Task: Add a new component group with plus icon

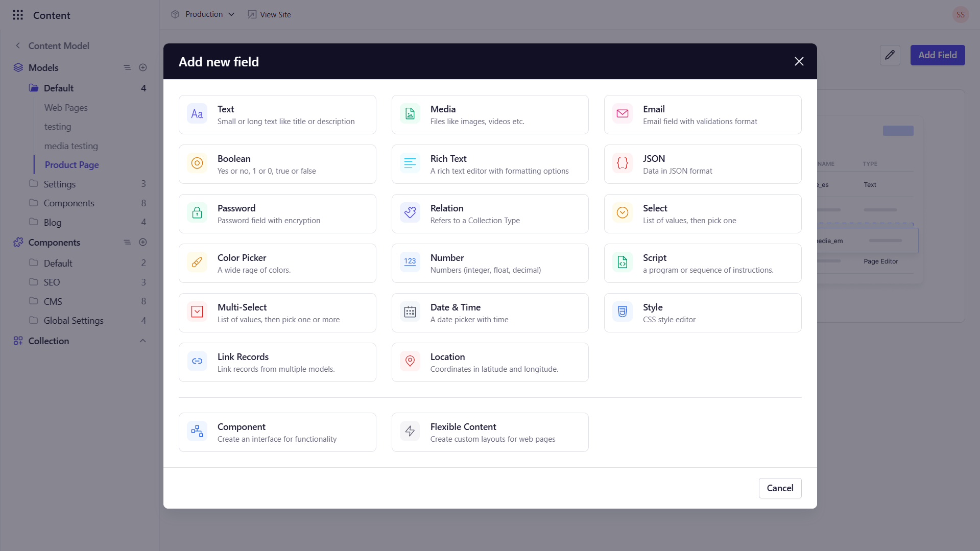Action: tap(143, 242)
